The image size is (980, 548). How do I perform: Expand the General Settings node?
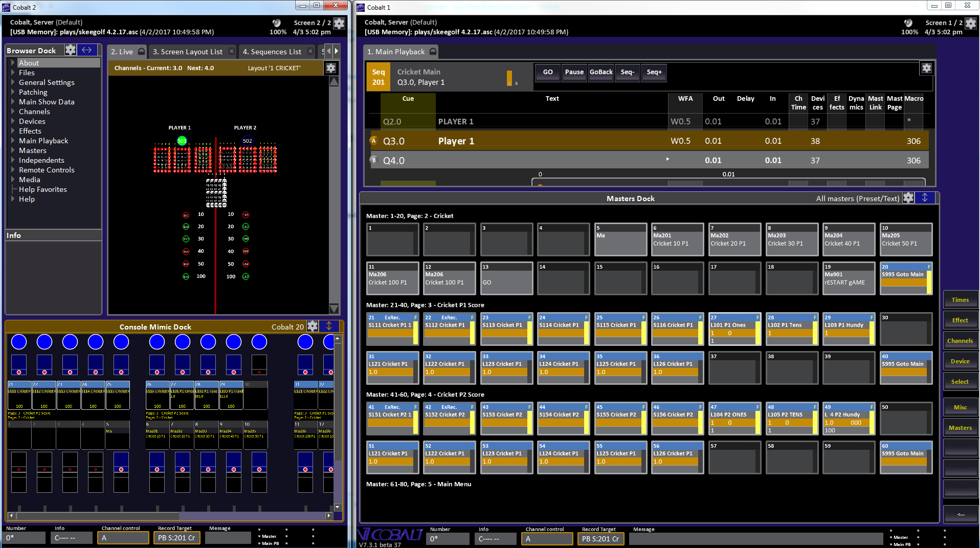pos(13,82)
